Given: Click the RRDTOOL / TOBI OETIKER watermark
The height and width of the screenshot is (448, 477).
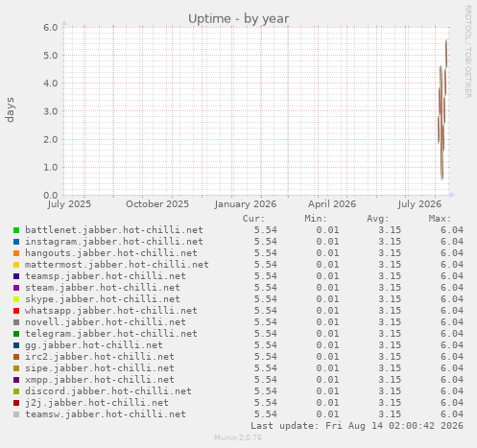Looking at the screenshot, I should [x=467, y=52].
